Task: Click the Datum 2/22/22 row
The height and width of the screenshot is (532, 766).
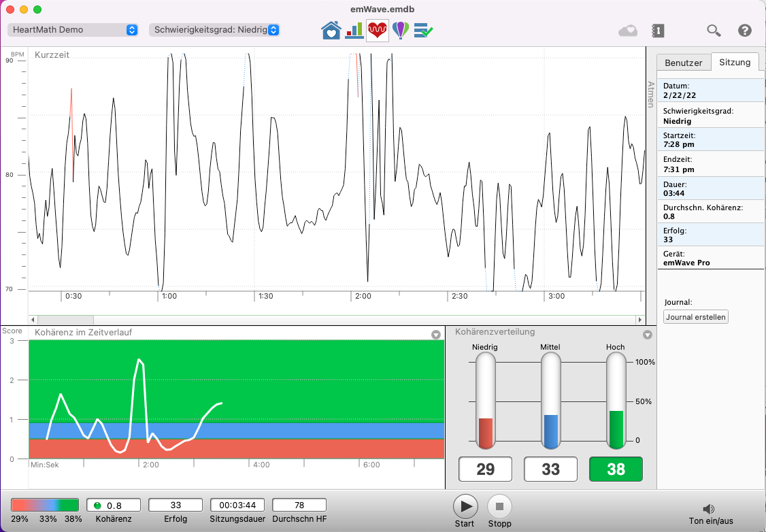Action: [710, 91]
